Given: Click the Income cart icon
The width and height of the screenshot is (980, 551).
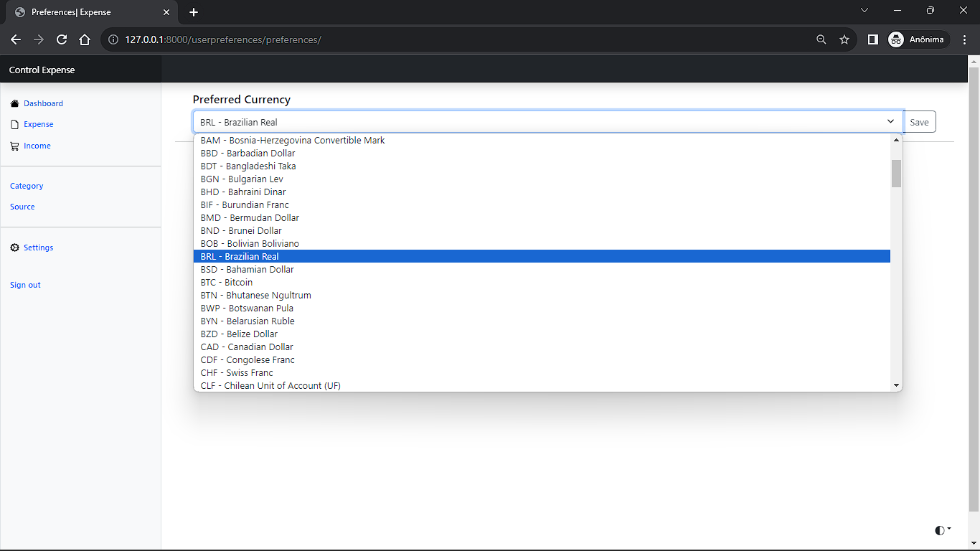Looking at the screenshot, I should pyautogui.click(x=14, y=146).
